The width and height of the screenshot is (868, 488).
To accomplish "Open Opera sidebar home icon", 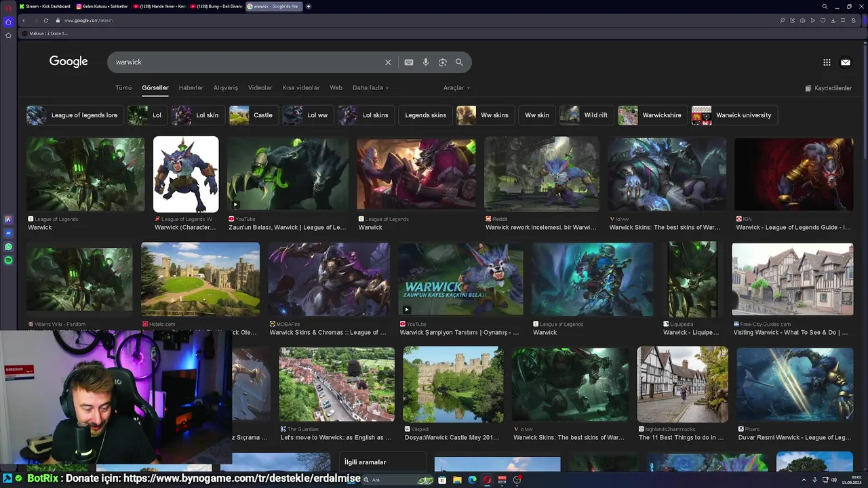I will (x=8, y=22).
